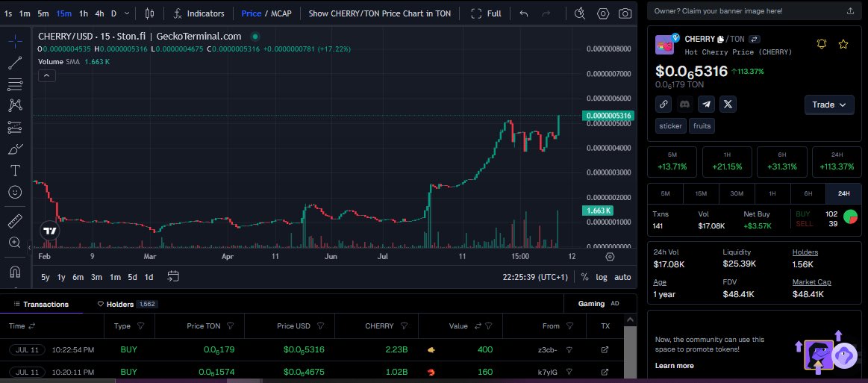Take a chart snapshot with camera icon

pyautogui.click(x=625, y=13)
